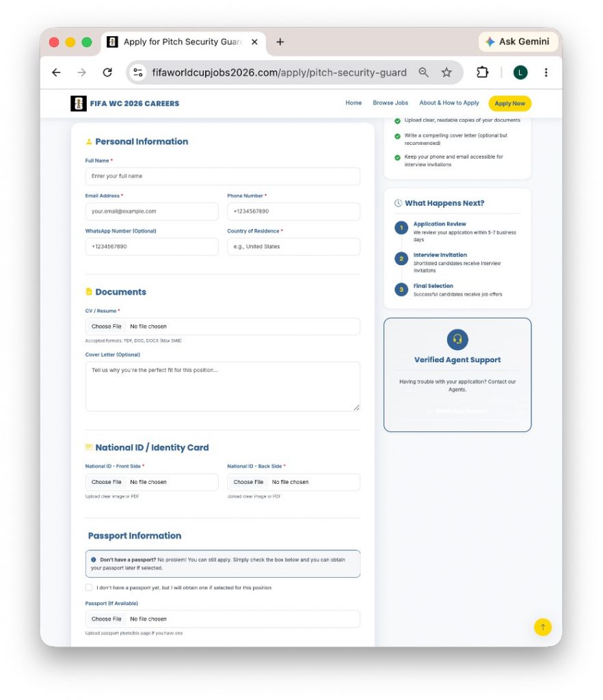Click the zoom magnifier icon in address bar
The height and width of the screenshot is (700, 603).
pos(423,72)
